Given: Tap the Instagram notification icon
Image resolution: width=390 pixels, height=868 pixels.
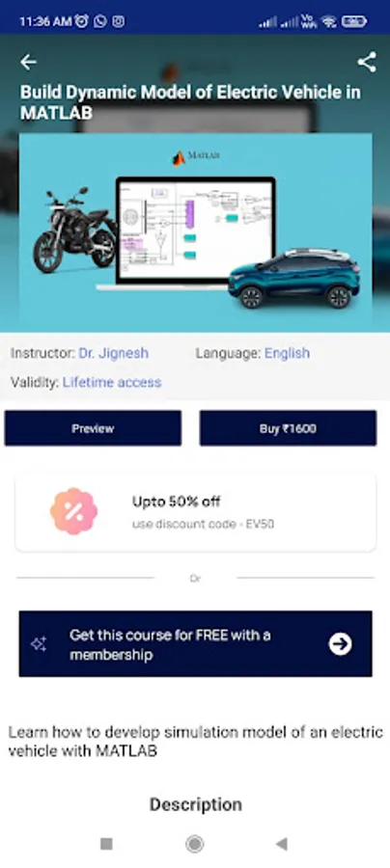Looking at the screenshot, I should 118,21.
